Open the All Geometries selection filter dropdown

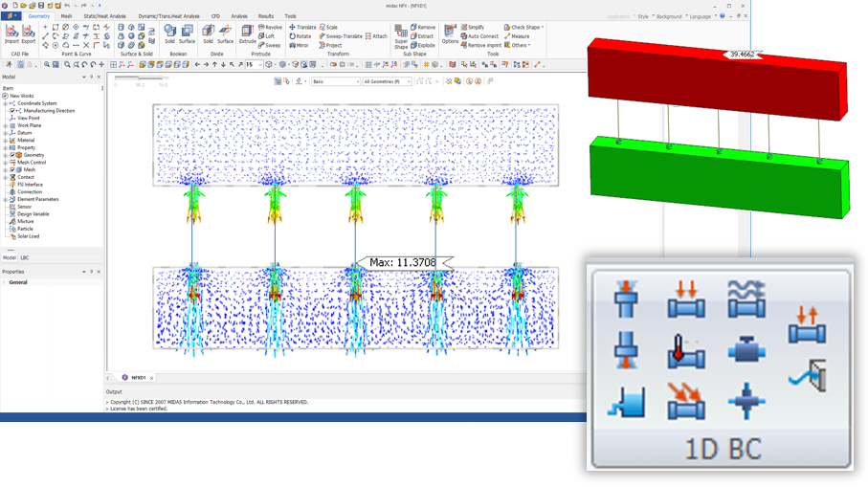pyautogui.click(x=387, y=81)
